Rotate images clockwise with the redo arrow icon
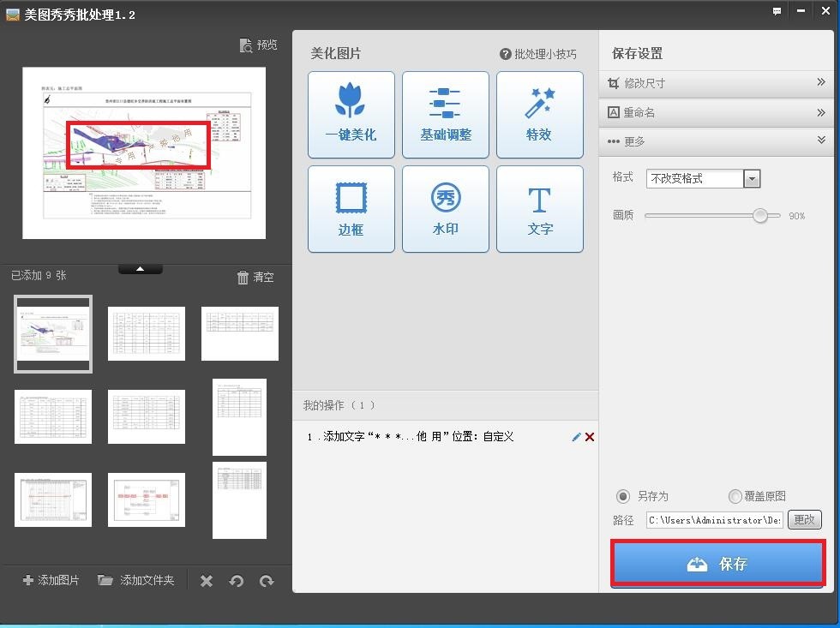The image size is (840, 628). pyautogui.click(x=267, y=581)
